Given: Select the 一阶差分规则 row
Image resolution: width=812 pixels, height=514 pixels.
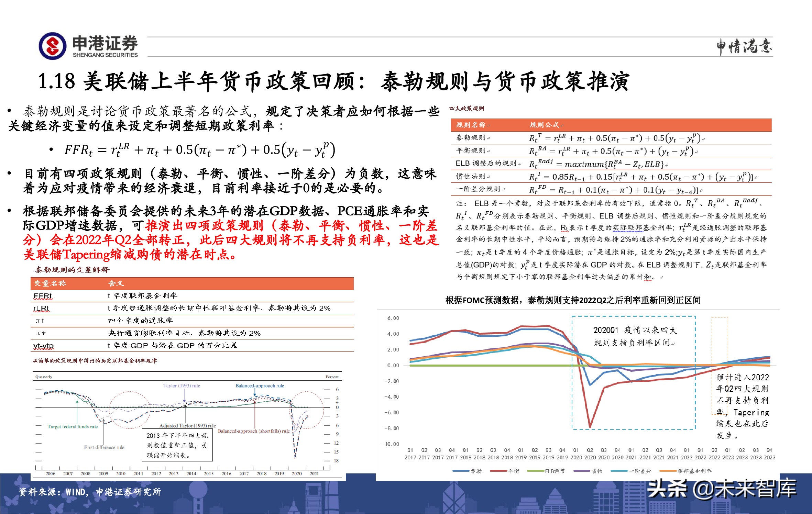Looking at the screenshot, I should [611, 189].
